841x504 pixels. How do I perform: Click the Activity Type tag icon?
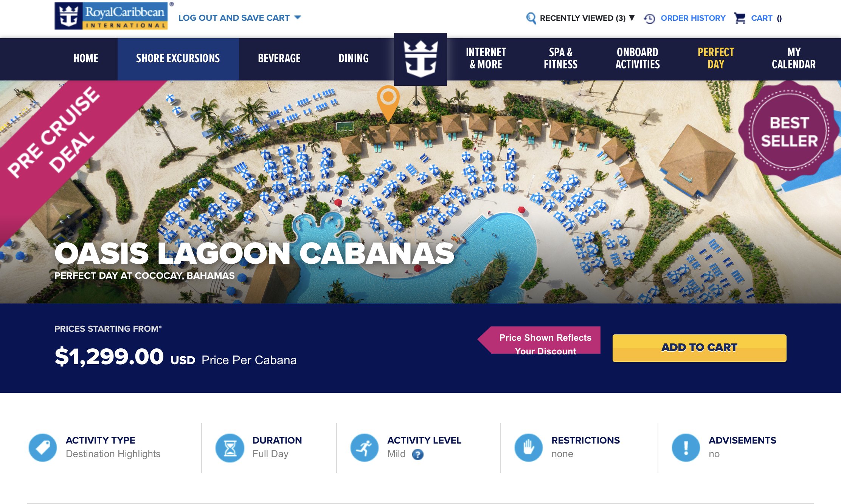click(43, 447)
